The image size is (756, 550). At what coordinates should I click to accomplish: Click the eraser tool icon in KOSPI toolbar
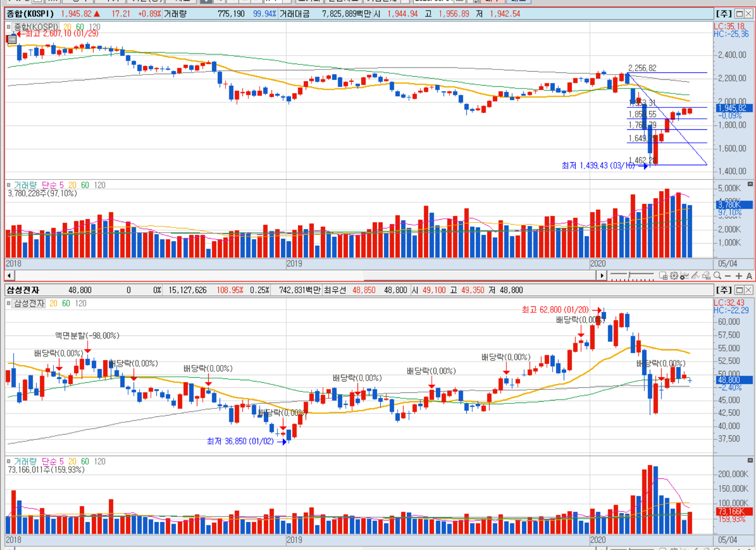(x=706, y=276)
